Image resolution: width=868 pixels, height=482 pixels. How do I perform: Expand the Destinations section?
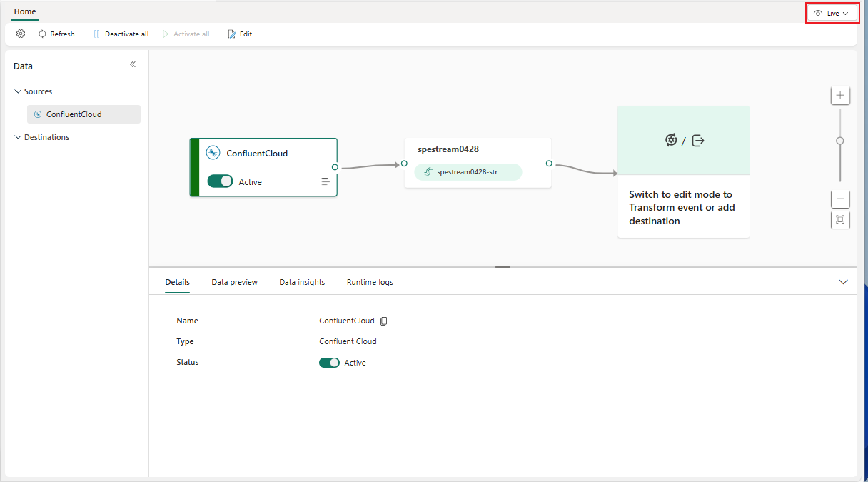[x=16, y=136]
